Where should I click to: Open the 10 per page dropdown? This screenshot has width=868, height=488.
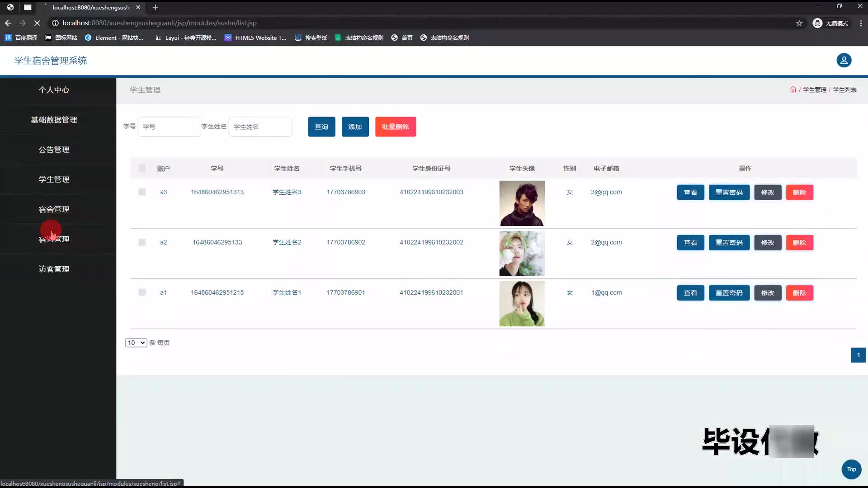coord(136,343)
